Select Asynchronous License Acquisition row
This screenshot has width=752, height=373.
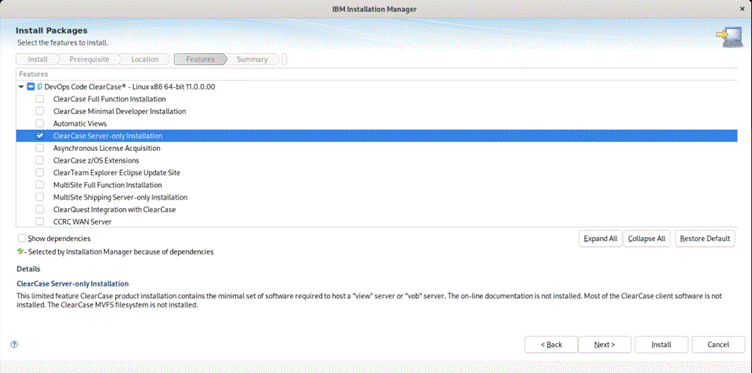tap(376, 148)
